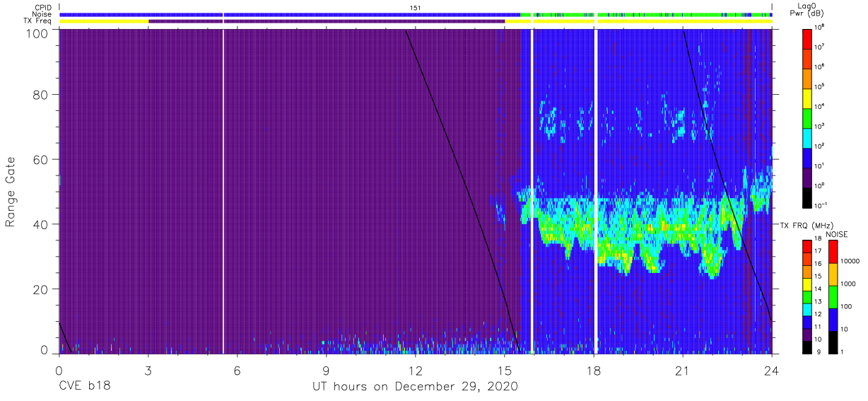Screen dimensions: 868x401
Task: Click the CPID value 151
Action: coord(416,8)
